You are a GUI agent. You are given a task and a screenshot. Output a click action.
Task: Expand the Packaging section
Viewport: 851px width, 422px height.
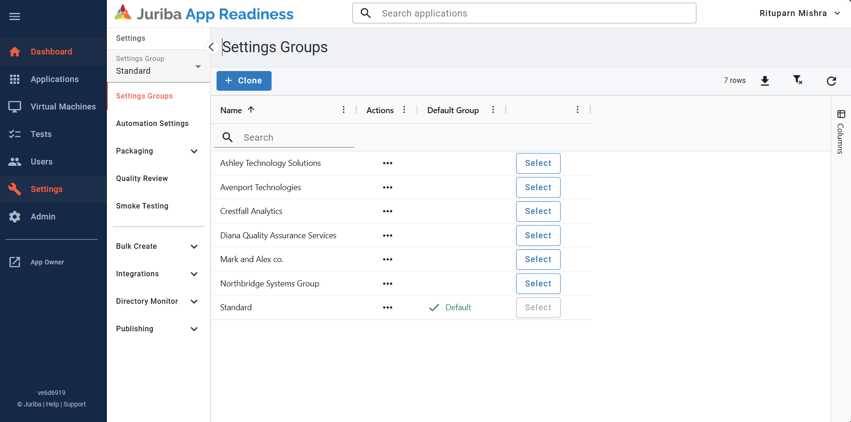click(194, 151)
